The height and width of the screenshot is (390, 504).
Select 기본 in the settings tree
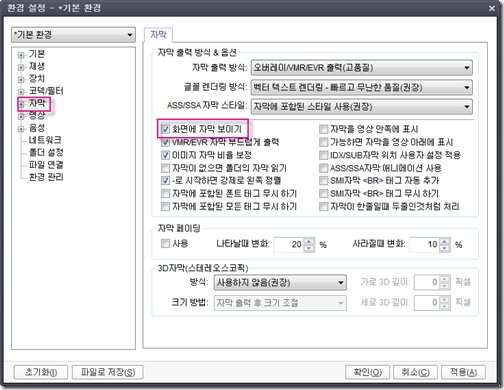(37, 54)
